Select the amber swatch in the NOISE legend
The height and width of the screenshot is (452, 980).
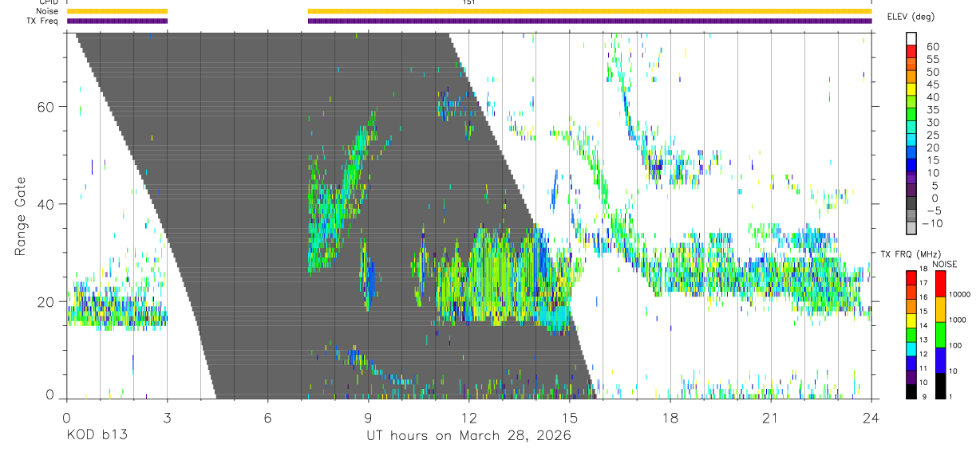[941, 309]
